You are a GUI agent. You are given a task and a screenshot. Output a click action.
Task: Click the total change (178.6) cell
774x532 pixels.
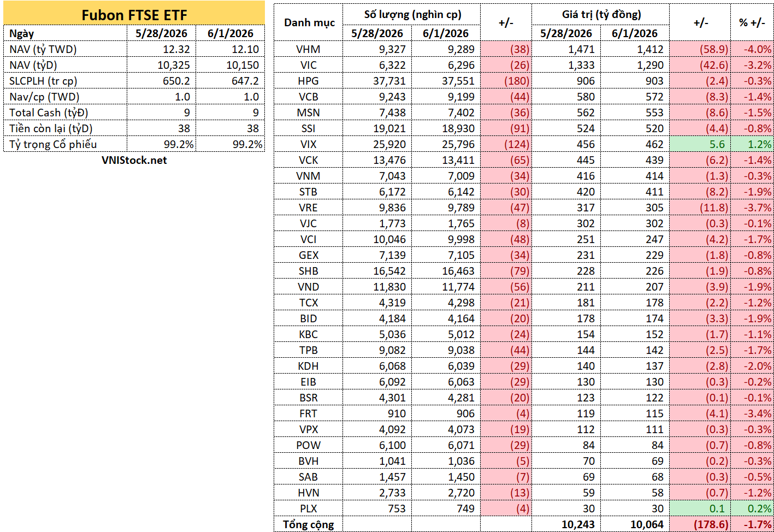pos(700,524)
